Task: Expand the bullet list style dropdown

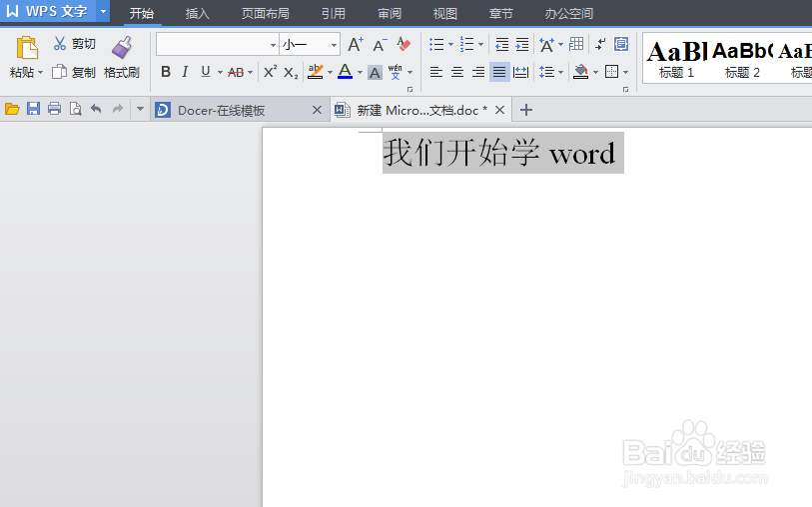Action: point(450,45)
